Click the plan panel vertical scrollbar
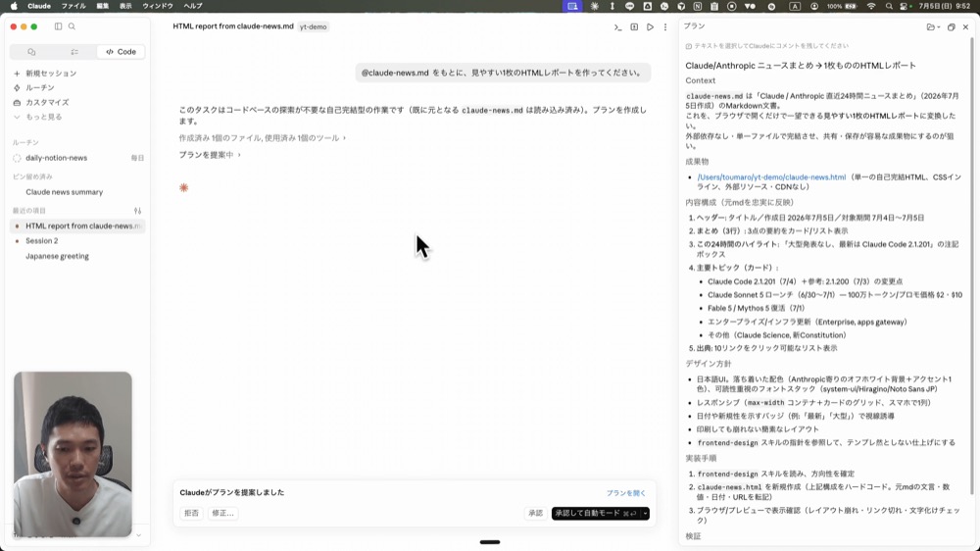The height and width of the screenshot is (551, 980). pos(972,266)
